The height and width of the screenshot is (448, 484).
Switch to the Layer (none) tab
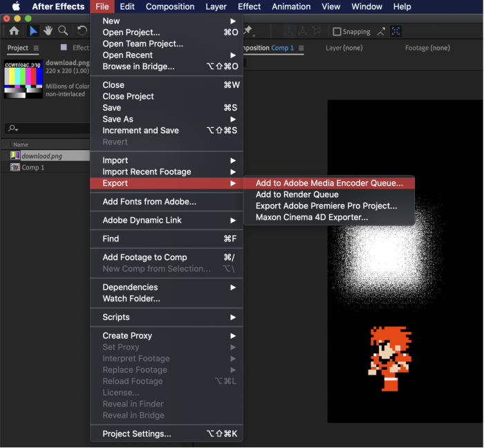tap(344, 48)
